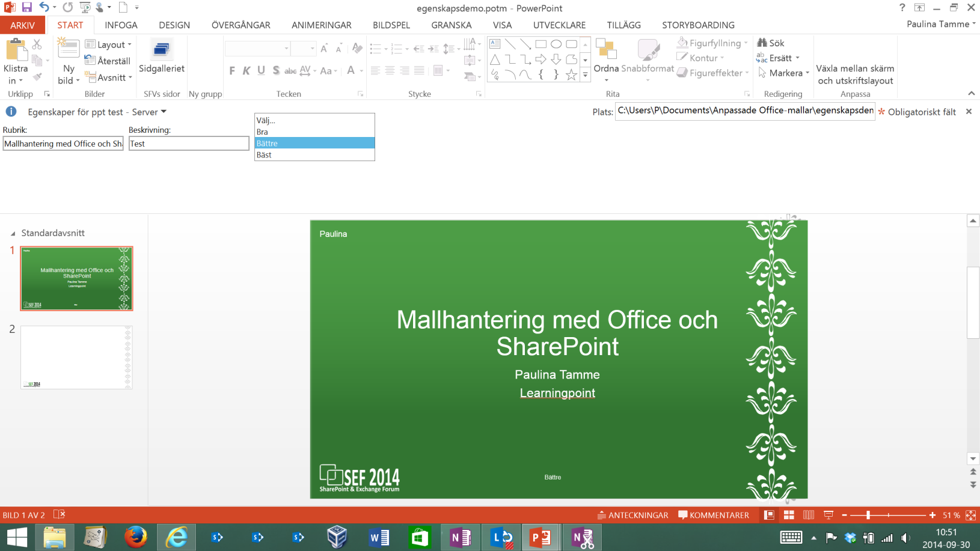Close the document properties panel

(x=969, y=112)
